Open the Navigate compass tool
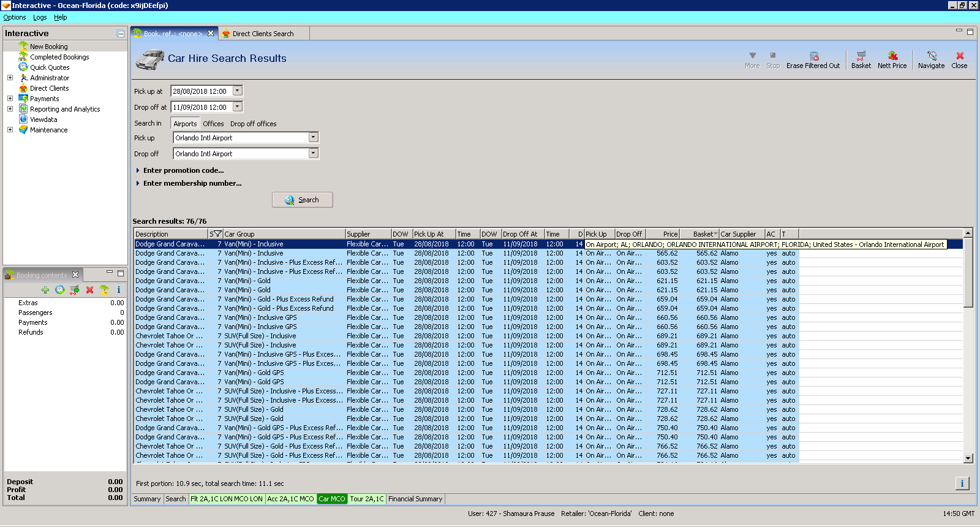The image size is (980, 527). [931, 56]
